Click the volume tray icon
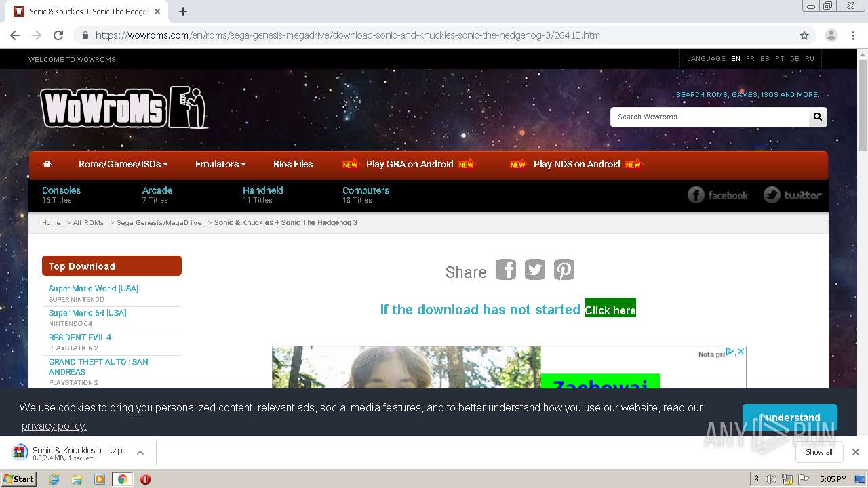This screenshot has width=868, height=488. coord(771,479)
